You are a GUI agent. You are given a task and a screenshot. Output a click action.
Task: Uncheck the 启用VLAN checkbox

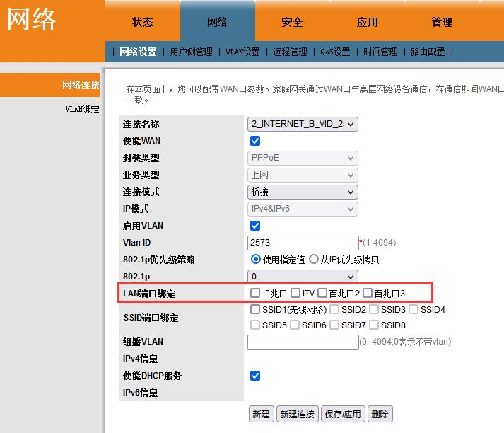255,226
